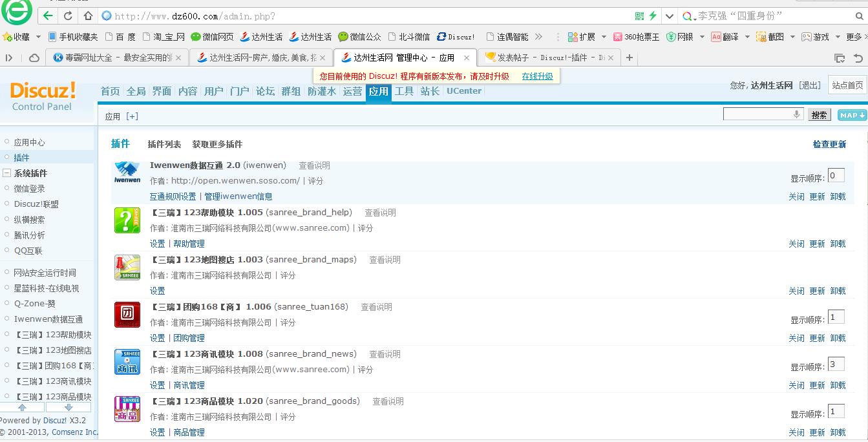868x442 pixels.
Task: Open 互通规则设置 for Iwenwen plugin
Action: click(x=173, y=196)
